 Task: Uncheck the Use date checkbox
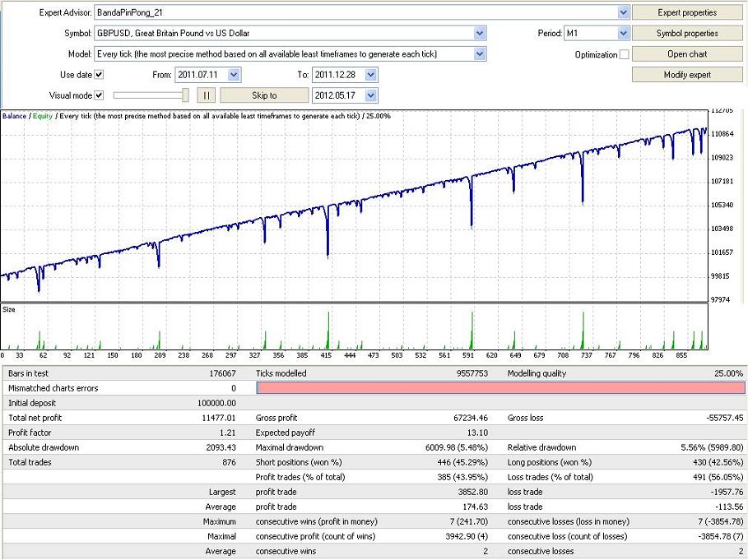tap(100, 75)
